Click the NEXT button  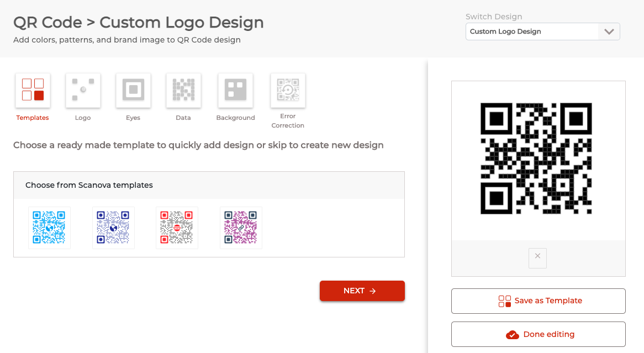point(362,291)
